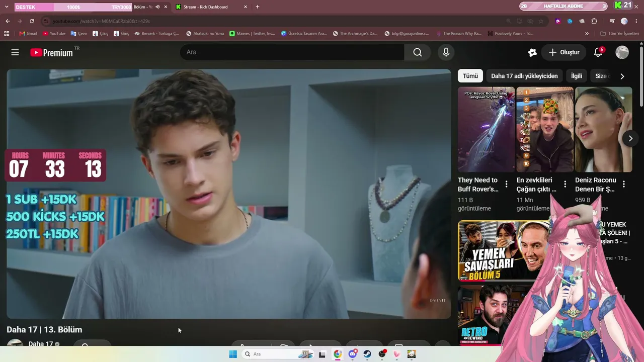Viewport: 644px width, 362px height.
Task: Open The Archmage's bookmark
Action: coord(355,34)
